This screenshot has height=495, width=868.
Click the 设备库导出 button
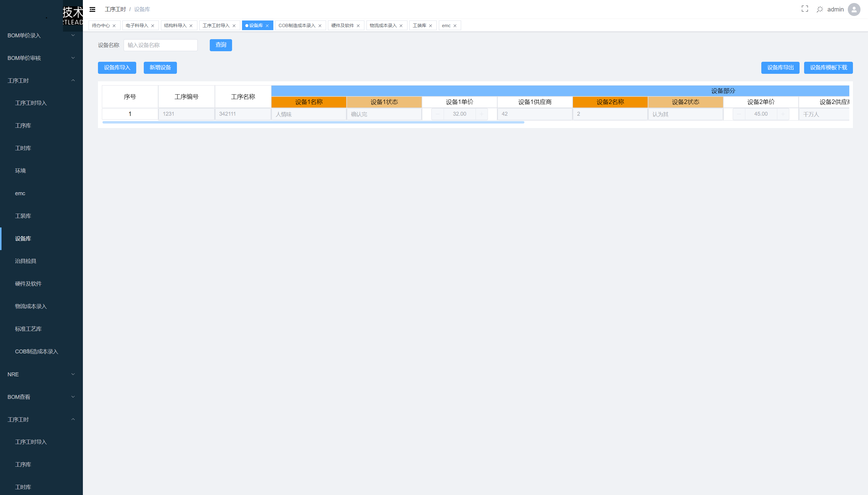[x=780, y=68]
